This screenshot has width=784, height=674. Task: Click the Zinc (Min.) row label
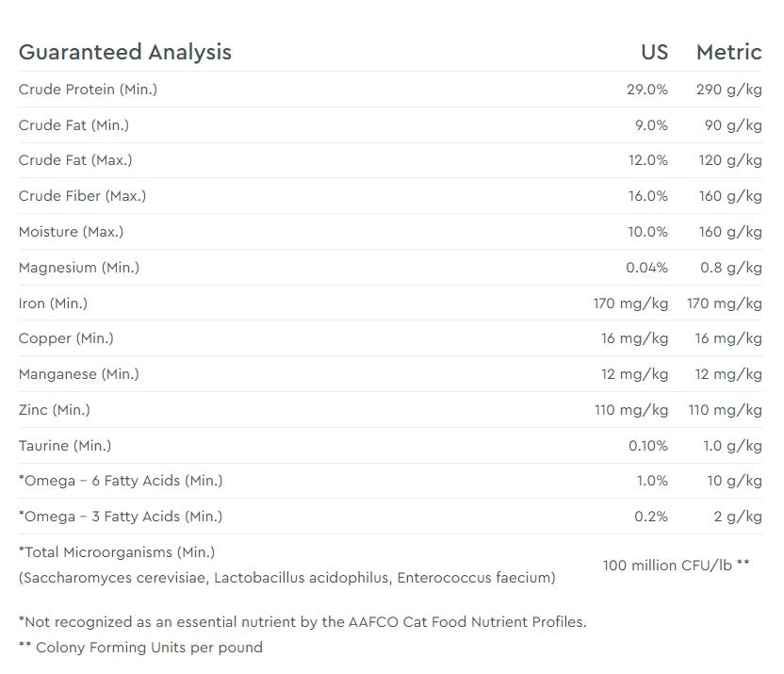(54, 410)
